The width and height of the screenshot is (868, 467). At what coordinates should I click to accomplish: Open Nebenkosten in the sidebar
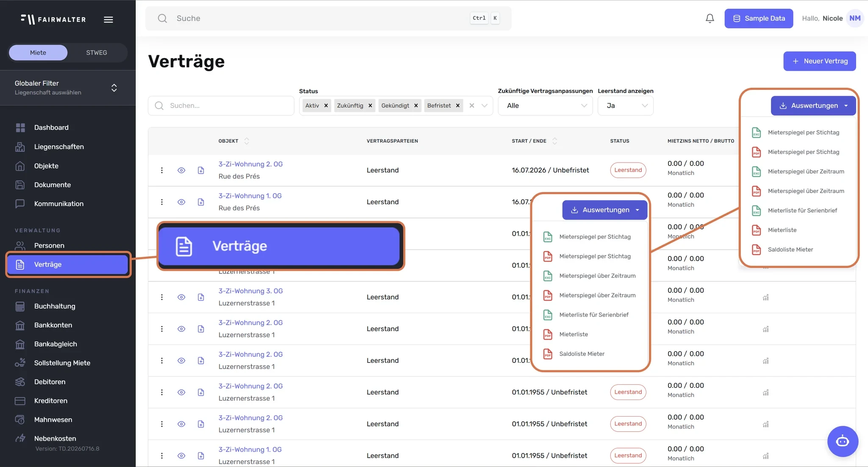coord(55,439)
